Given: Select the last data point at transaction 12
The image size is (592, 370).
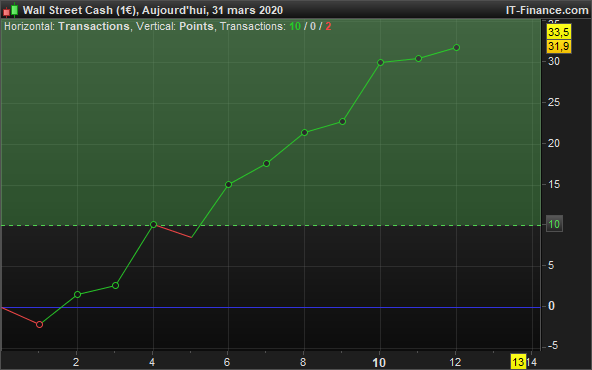Looking at the screenshot, I should 456,48.
